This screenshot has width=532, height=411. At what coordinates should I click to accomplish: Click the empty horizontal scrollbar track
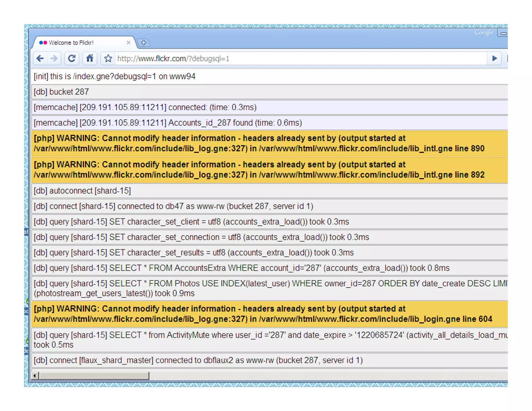coord(312,376)
